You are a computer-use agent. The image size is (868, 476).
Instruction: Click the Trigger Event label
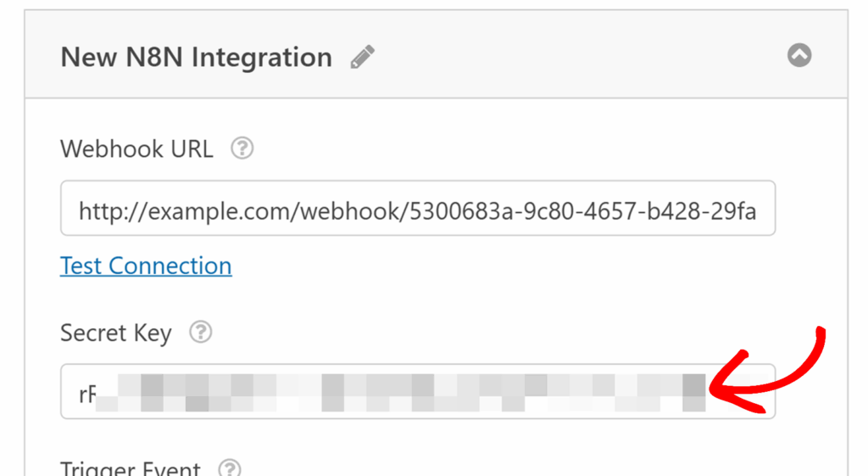point(131,469)
